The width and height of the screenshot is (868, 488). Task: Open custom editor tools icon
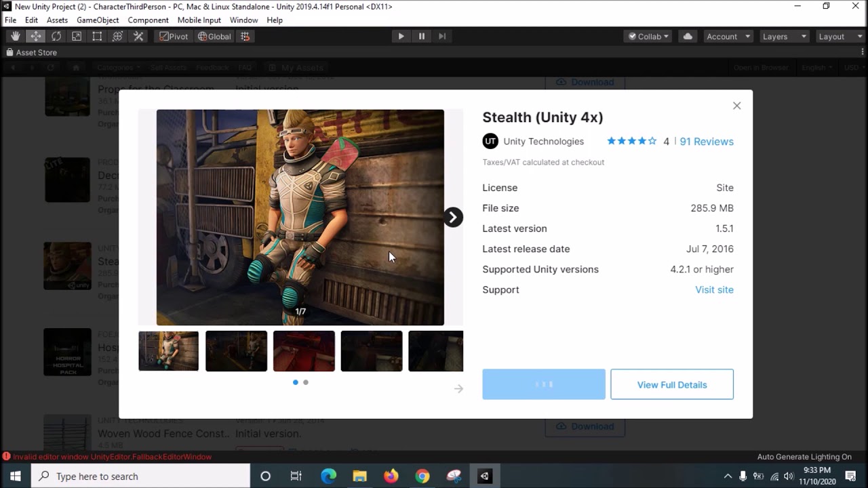click(138, 37)
